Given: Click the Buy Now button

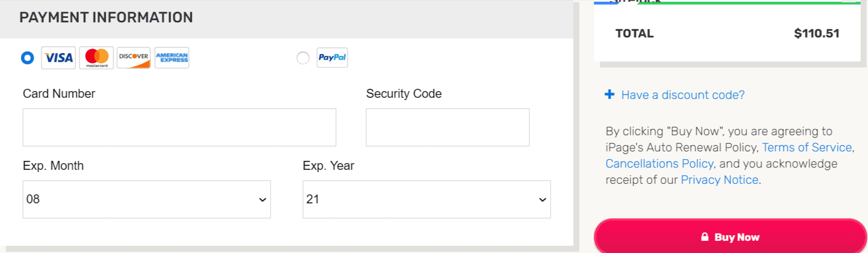Looking at the screenshot, I should [730, 236].
